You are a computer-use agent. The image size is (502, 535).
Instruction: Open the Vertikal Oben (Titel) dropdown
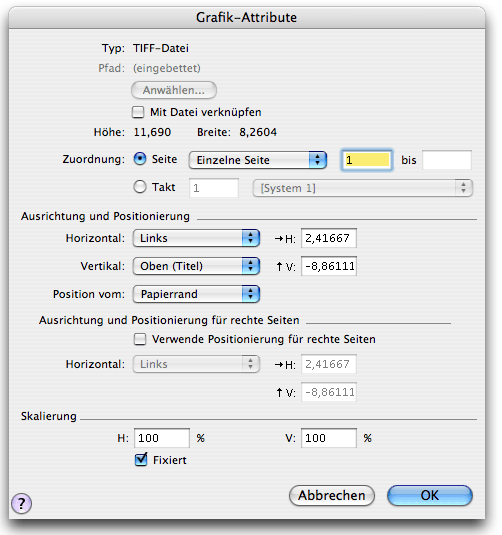click(x=196, y=266)
